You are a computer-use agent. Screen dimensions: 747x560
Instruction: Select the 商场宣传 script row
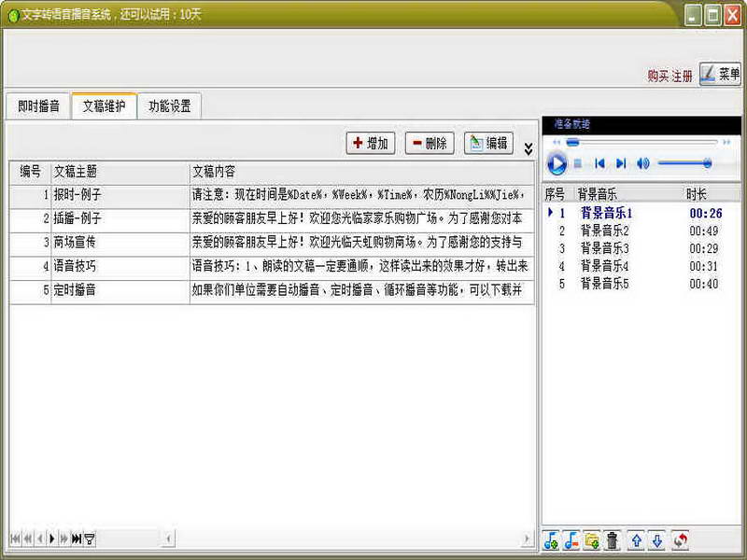pyautogui.click(x=272, y=243)
